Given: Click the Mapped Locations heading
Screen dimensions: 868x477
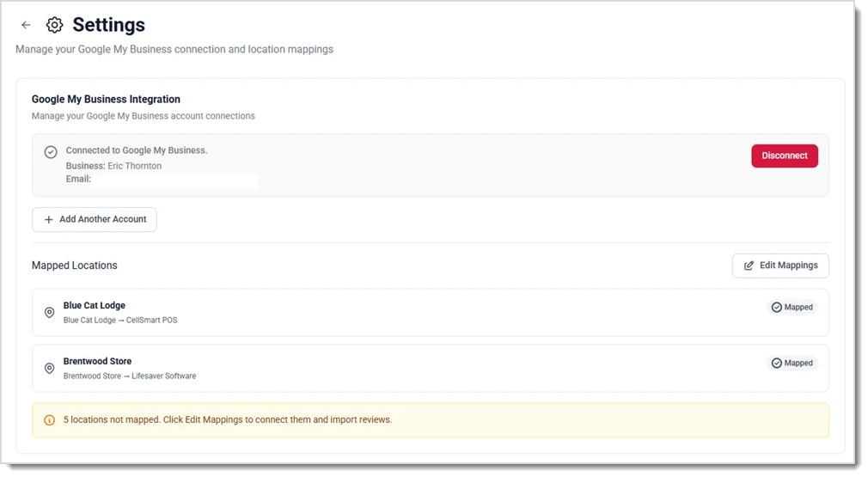Looking at the screenshot, I should coord(74,266).
